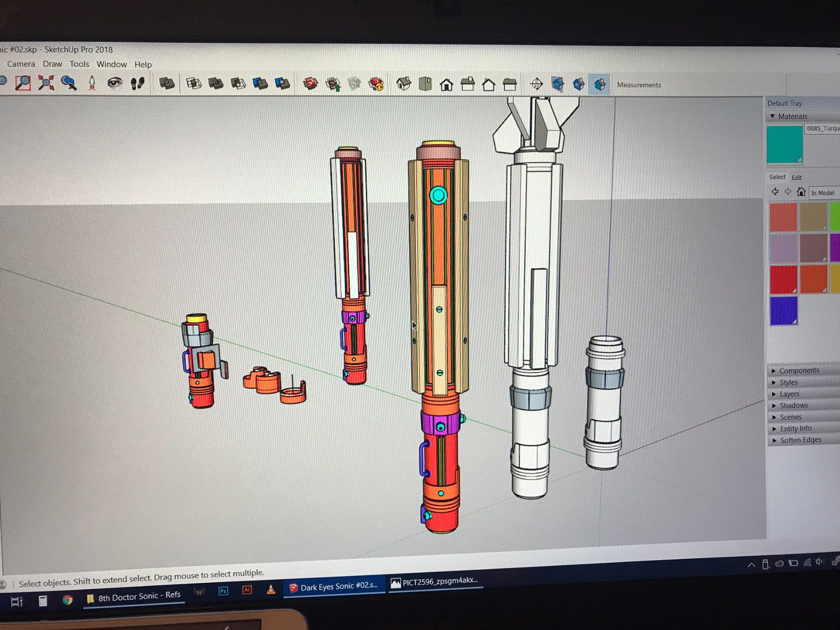Choose the Intersect solid tool
Screen dimensions: 840x630
point(194,84)
